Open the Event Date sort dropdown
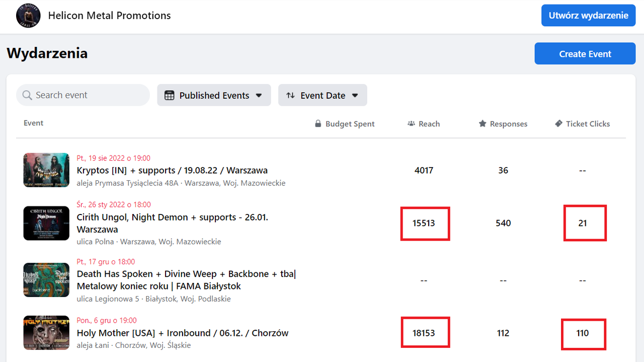The height and width of the screenshot is (362, 644). click(323, 95)
